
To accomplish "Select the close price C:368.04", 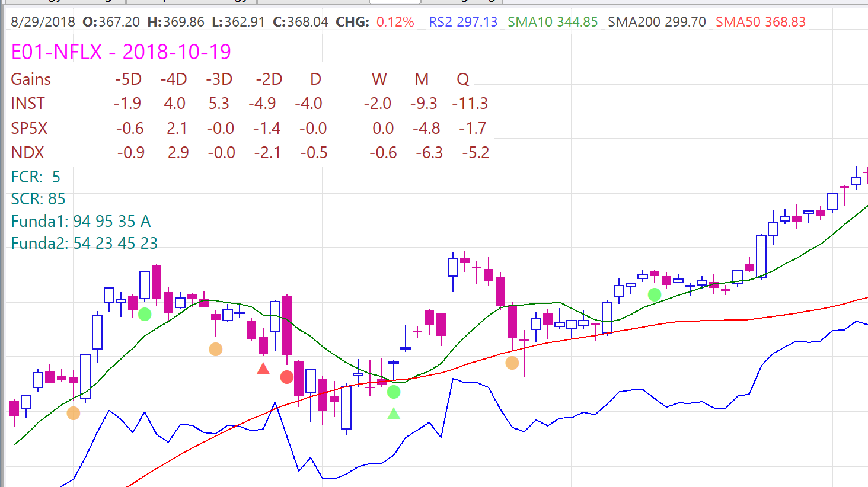I will [301, 22].
